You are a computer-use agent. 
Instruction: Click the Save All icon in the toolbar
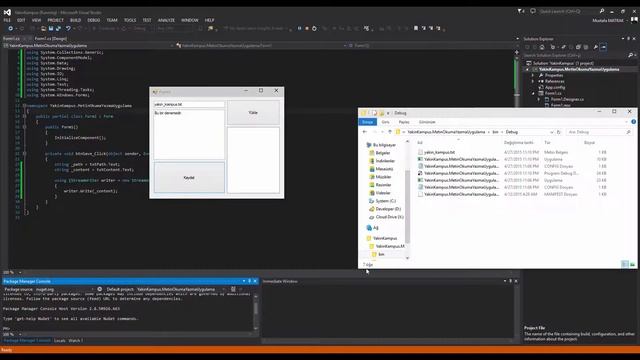[x=58, y=29]
